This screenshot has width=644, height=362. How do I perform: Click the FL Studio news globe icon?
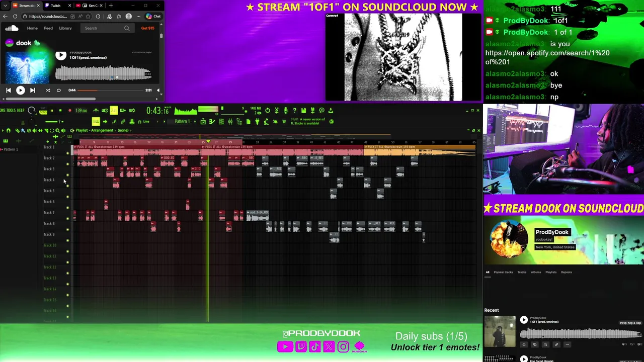(332, 122)
